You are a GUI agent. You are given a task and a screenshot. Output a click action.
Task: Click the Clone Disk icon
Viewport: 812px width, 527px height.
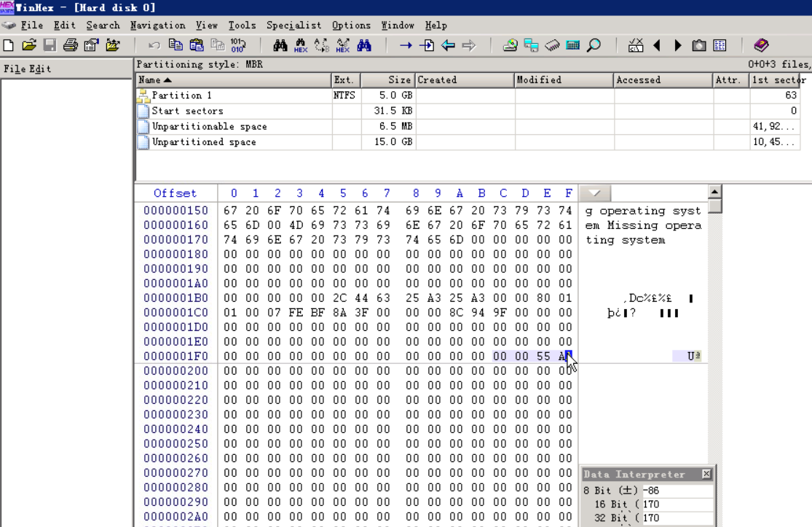(x=532, y=46)
